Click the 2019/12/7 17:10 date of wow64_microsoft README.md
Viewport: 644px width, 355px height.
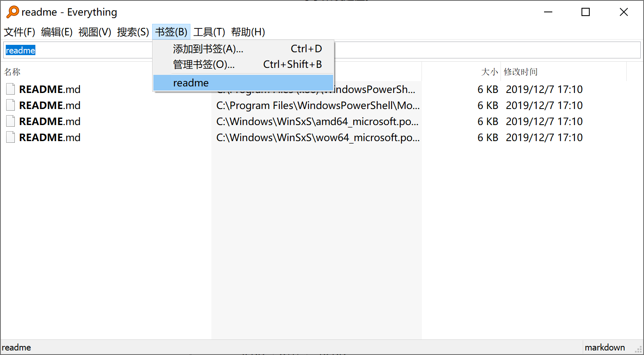click(x=544, y=137)
